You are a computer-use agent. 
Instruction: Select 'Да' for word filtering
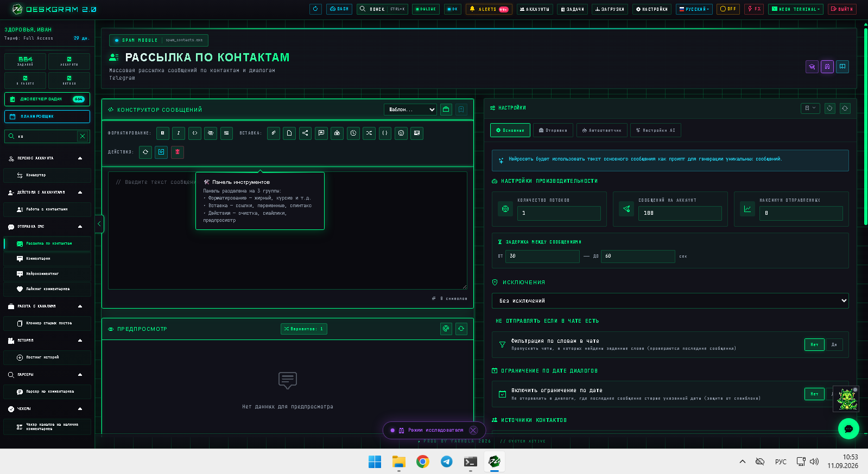click(834, 344)
